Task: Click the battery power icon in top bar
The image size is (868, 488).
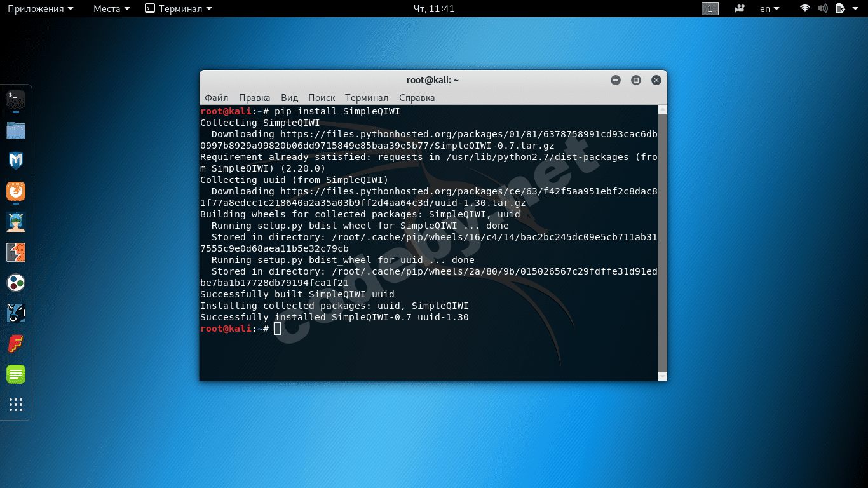Action: point(840,9)
